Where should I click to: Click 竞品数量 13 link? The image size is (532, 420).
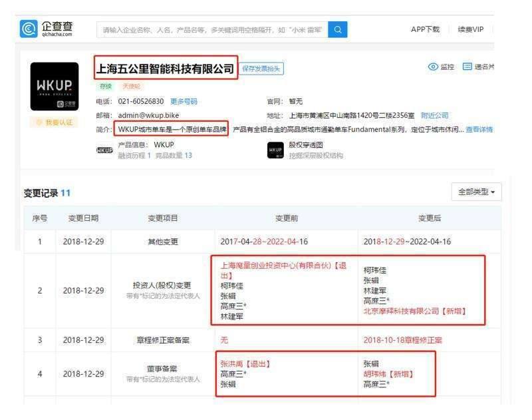pos(174,156)
